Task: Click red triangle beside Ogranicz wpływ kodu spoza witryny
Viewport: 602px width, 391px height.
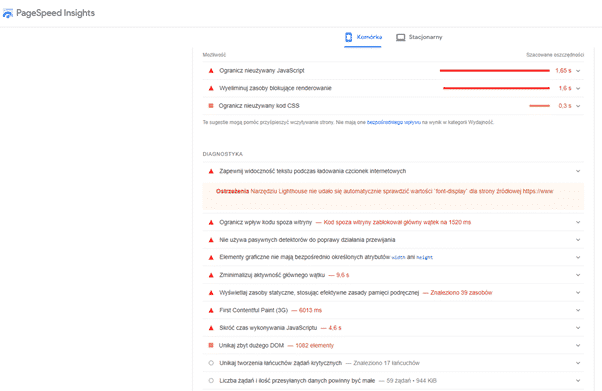Action: (x=211, y=222)
